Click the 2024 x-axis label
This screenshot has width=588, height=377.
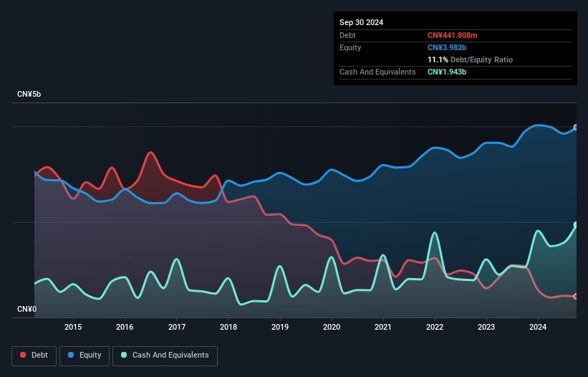click(538, 328)
